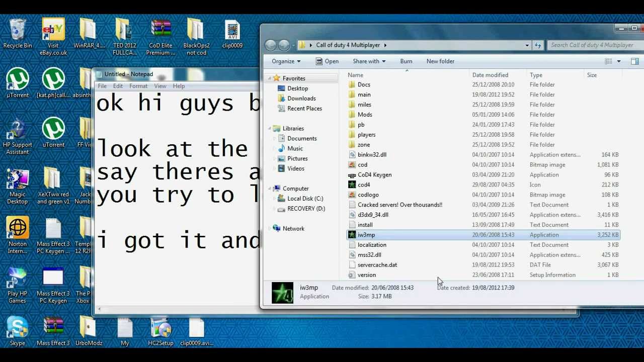Launch Magic Desktop shortcut
This screenshot has height=362, width=644.
click(18, 186)
